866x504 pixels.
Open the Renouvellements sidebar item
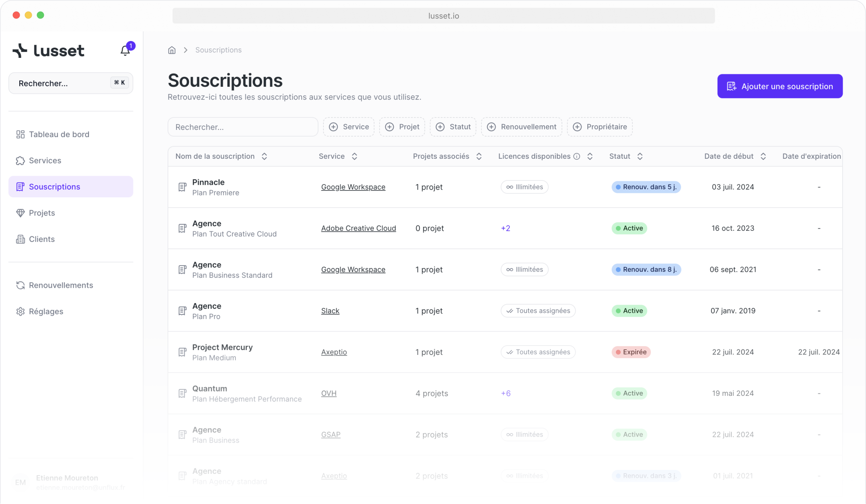tap(61, 285)
